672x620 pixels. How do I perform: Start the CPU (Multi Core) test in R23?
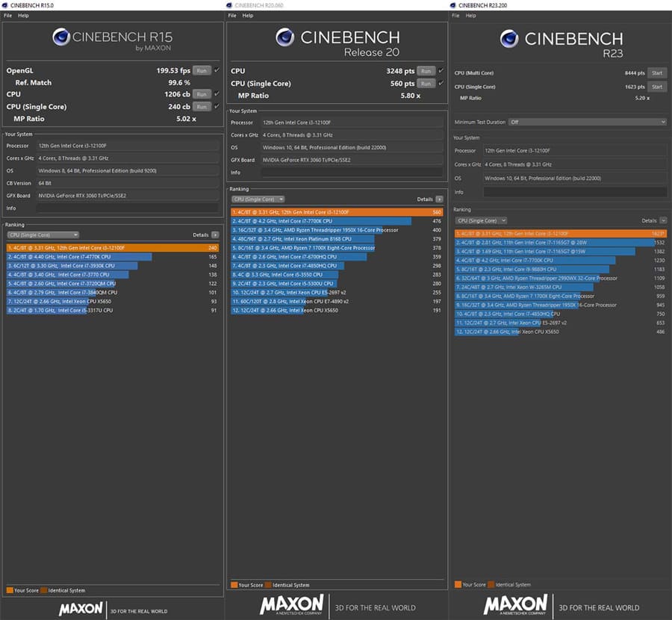[657, 73]
